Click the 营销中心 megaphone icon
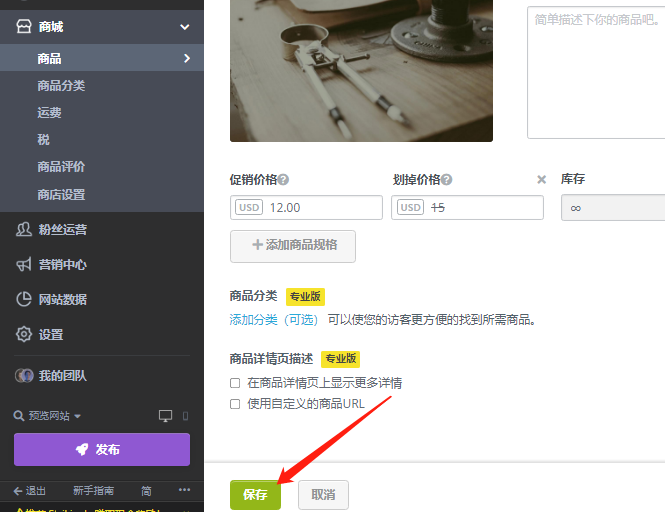The image size is (665, 512). point(24,264)
